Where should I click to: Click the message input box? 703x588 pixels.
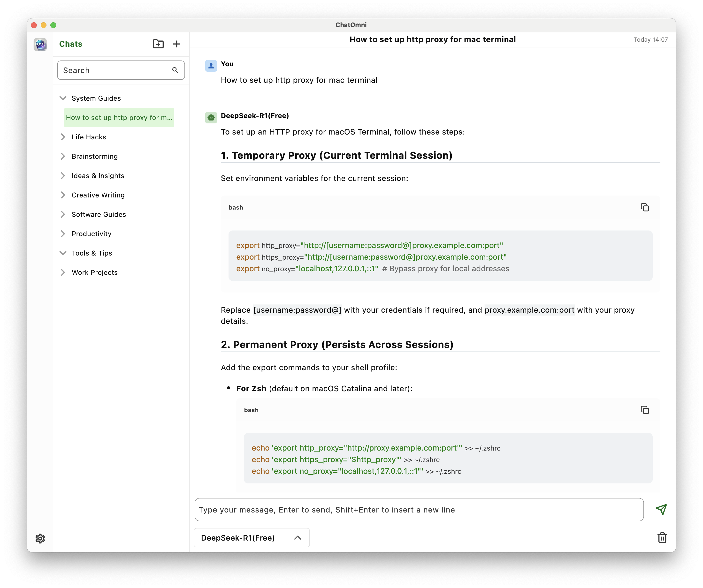(419, 510)
